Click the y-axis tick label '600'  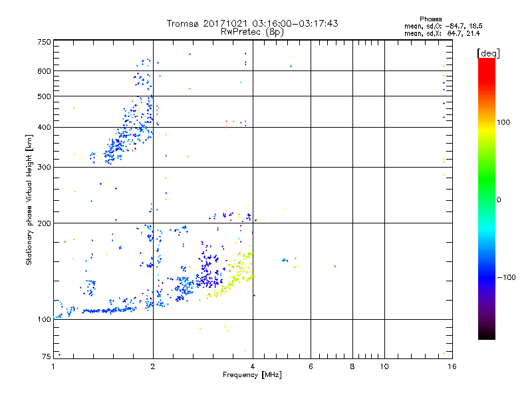tap(44, 71)
